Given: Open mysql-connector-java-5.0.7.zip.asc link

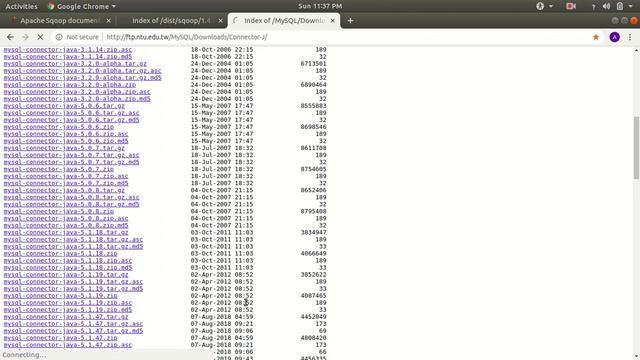Looking at the screenshot, I should tap(66, 176).
